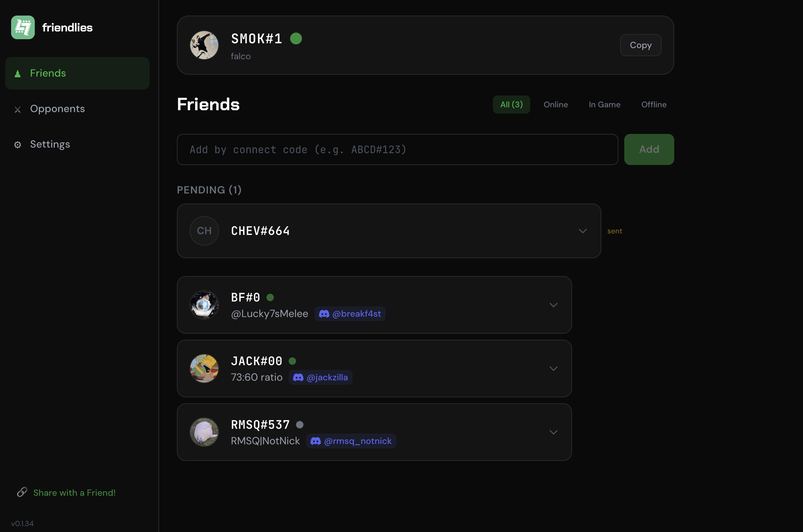
Task: Click the Discord icon next to @rmsq_notnick
Action: pyautogui.click(x=316, y=441)
